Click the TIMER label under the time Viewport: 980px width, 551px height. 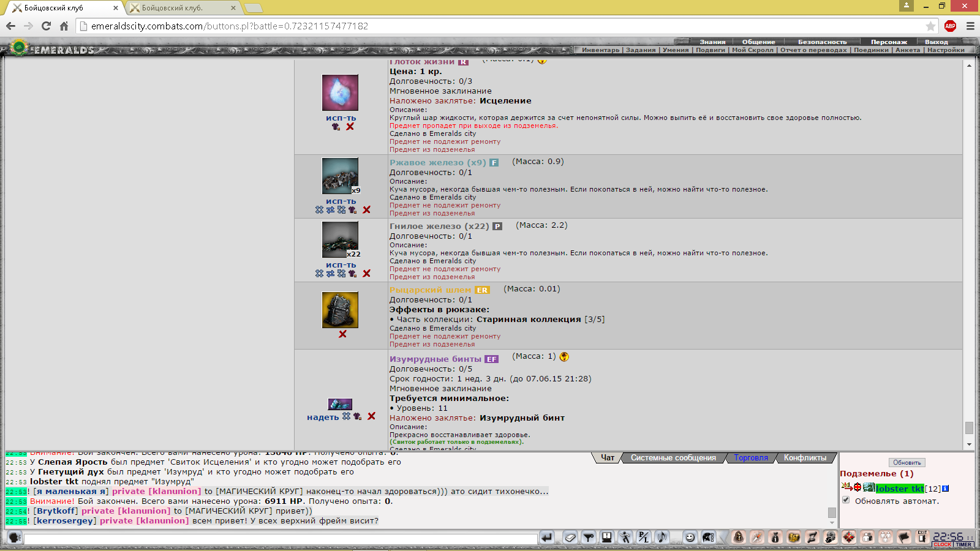pyautogui.click(x=963, y=544)
